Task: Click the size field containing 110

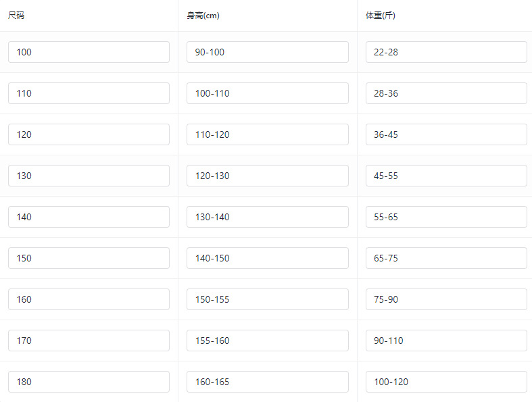Action: coord(89,93)
